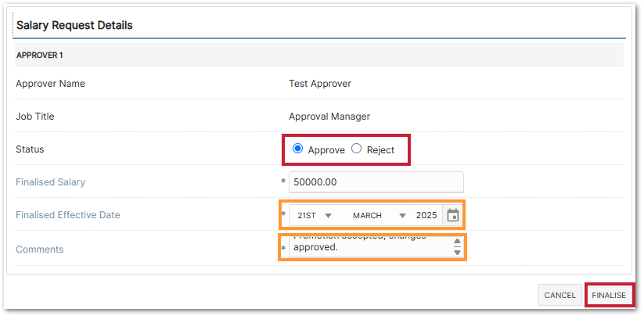Click the Salary Request Details heading

point(74,25)
